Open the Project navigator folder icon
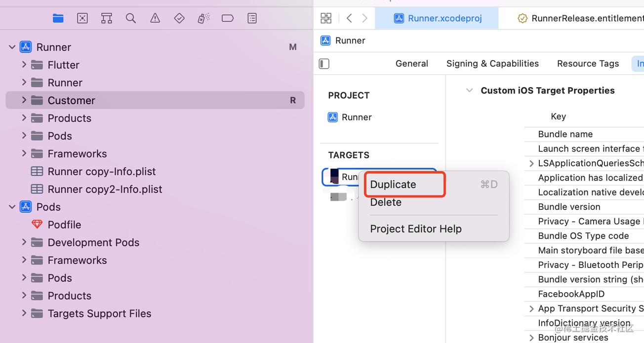Image resolution: width=644 pixels, height=343 pixels. (58, 18)
